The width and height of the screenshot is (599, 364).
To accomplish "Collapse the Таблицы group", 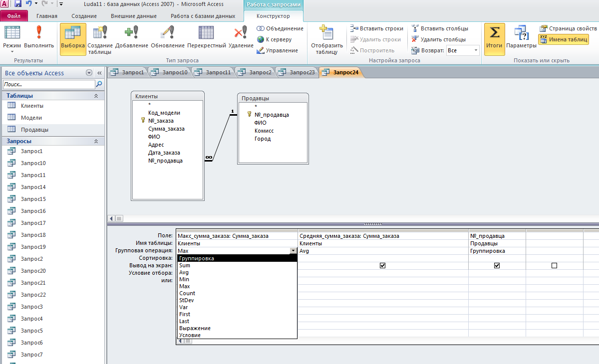I will click(96, 96).
